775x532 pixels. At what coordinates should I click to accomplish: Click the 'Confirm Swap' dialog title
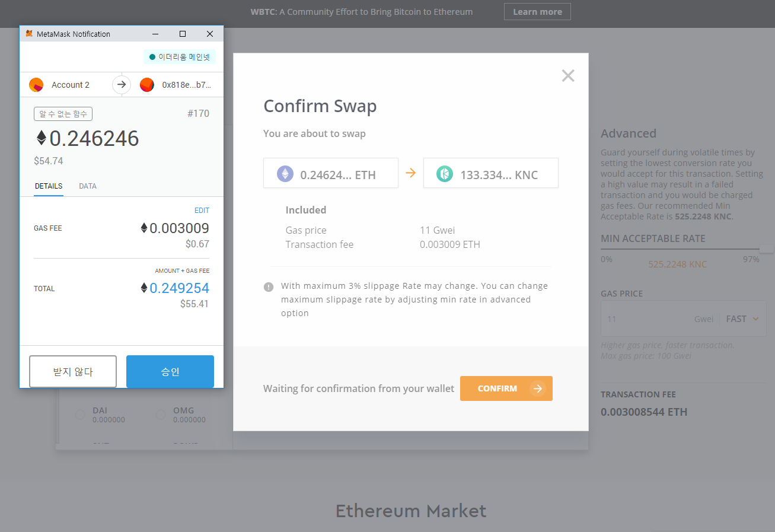[320, 106]
